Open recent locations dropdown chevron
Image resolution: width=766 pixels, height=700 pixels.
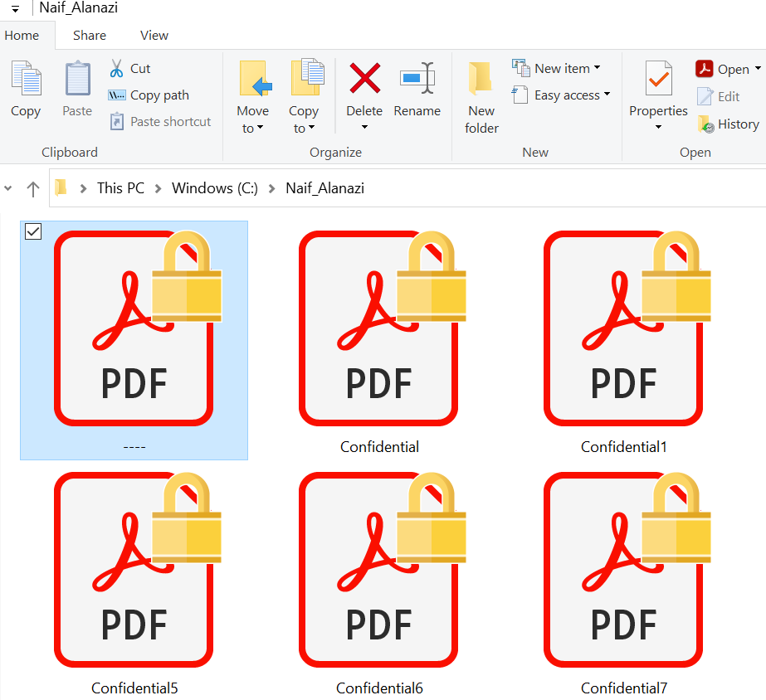(x=7, y=188)
